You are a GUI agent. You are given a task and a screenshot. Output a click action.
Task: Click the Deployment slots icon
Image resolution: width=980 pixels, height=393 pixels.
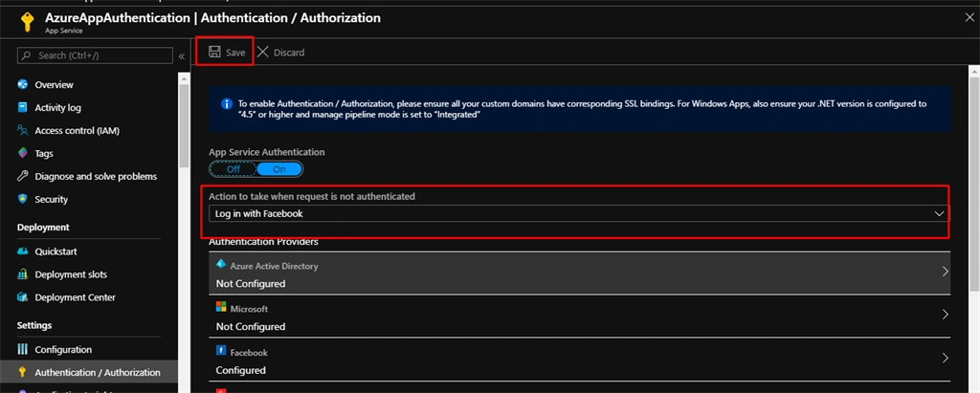point(23,274)
